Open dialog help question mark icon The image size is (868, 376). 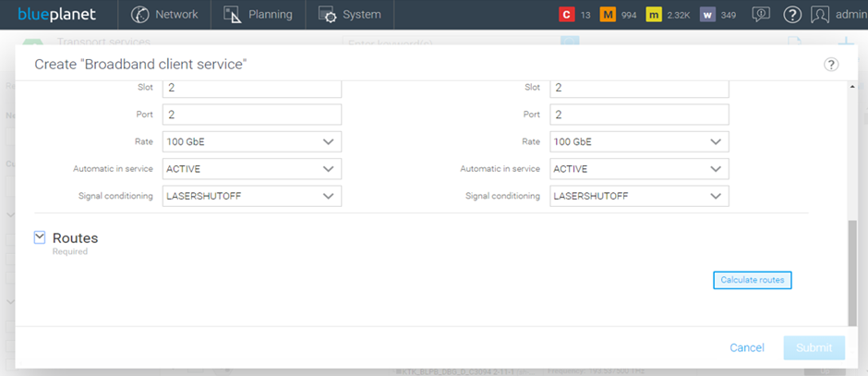coord(831,65)
